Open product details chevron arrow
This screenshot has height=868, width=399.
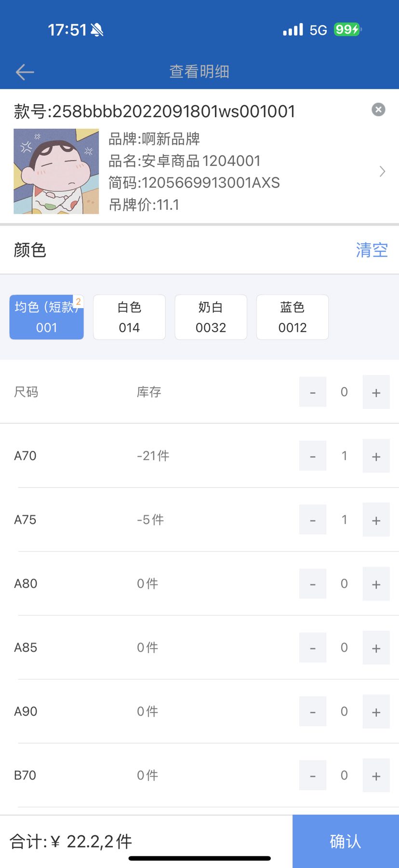(x=382, y=172)
